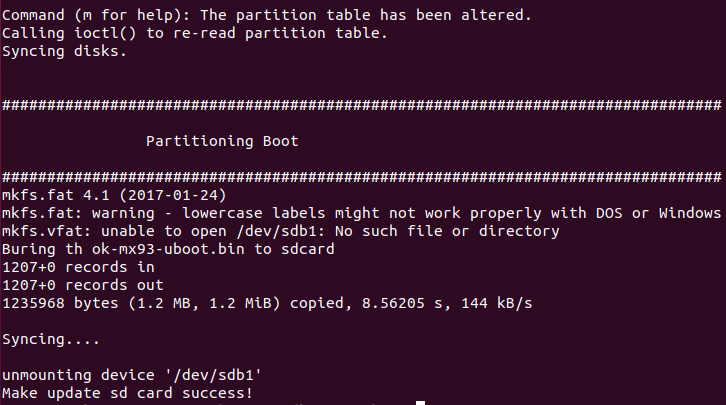Screen dimensions: 726x405
Task: Click the terminal cursor block at the bottom
Action: click(x=421, y=402)
